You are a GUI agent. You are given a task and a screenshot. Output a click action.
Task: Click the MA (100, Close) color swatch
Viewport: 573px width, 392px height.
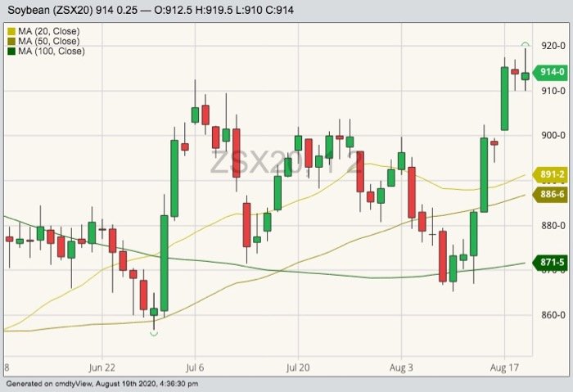point(11,52)
